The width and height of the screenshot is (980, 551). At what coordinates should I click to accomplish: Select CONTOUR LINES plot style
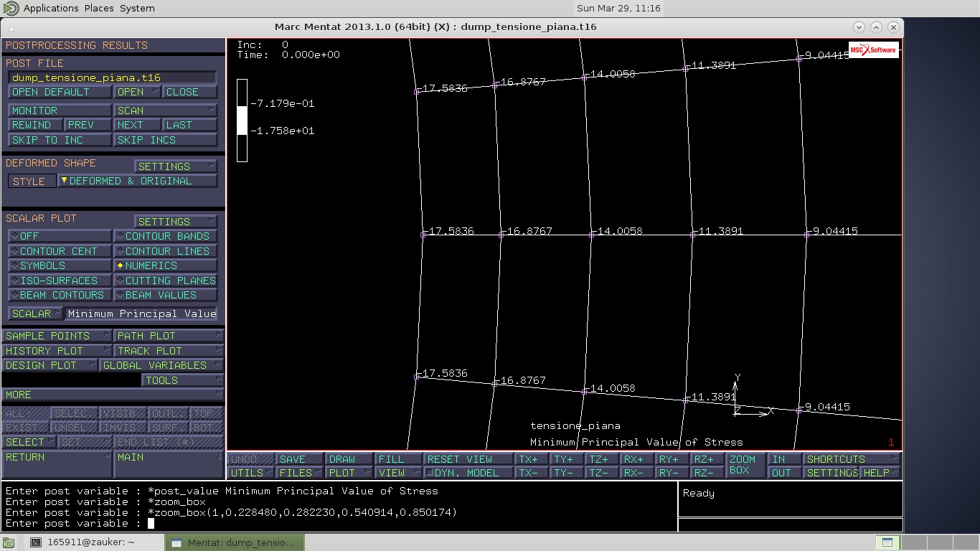tap(165, 251)
